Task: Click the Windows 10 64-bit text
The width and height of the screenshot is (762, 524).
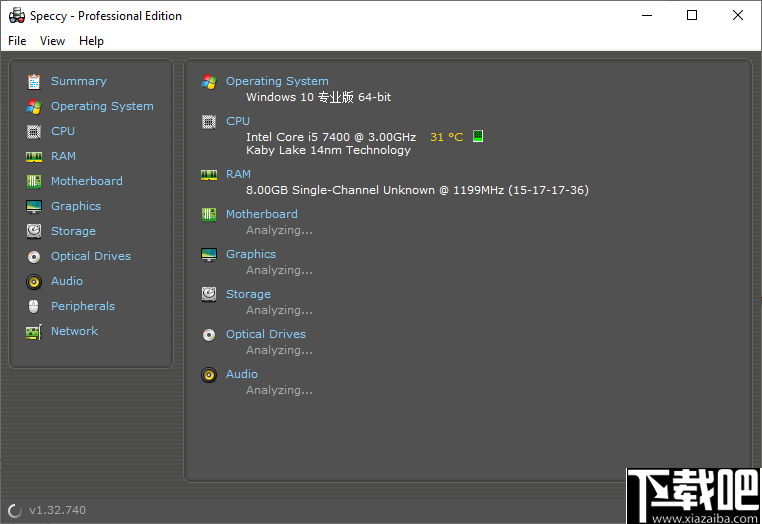Action: (x=318, y=97)
